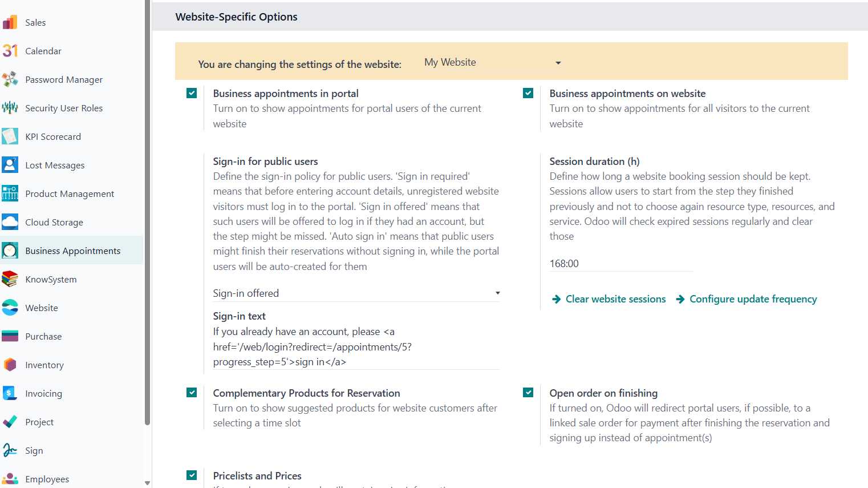Open the Cloud Storage icon
The height and width of the screenshot is (488, 868).
click(10, 222)
